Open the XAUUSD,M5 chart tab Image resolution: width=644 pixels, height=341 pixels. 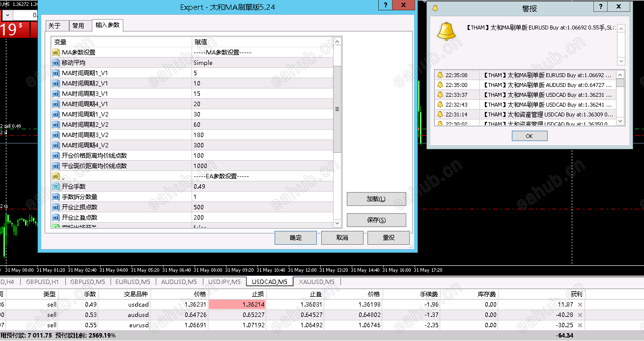click(x=317, y=282)
